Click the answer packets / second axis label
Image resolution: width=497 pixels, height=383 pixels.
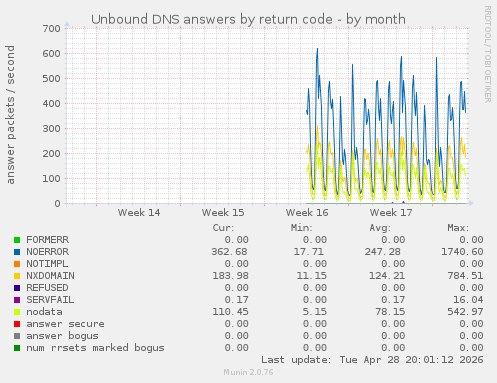[10, 115]
